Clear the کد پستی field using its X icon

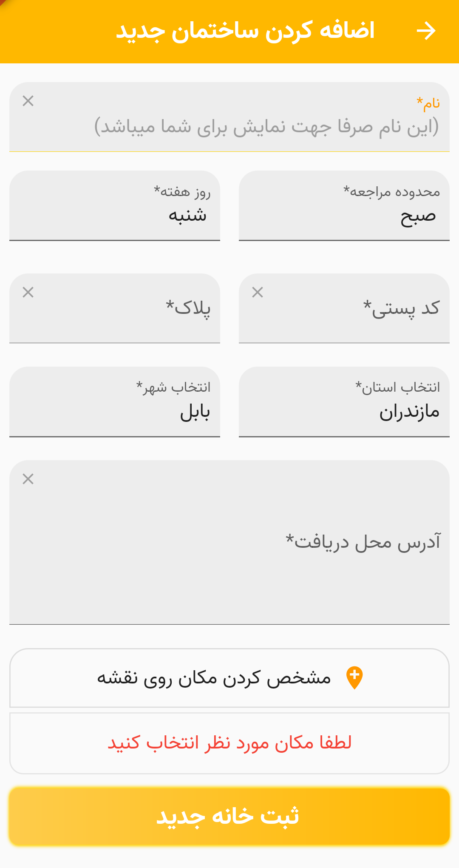[258, 293]
